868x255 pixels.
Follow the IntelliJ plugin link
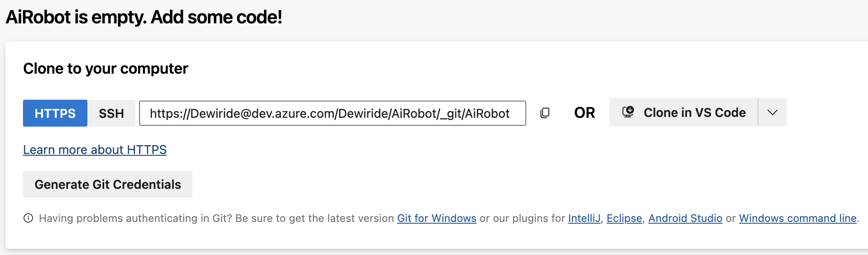coord(584,218)
